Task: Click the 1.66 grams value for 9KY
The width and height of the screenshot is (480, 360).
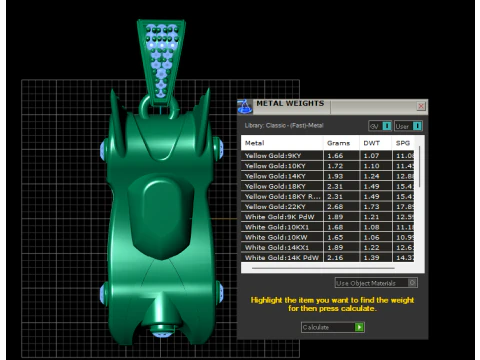Action: click(x=335, y=156)
